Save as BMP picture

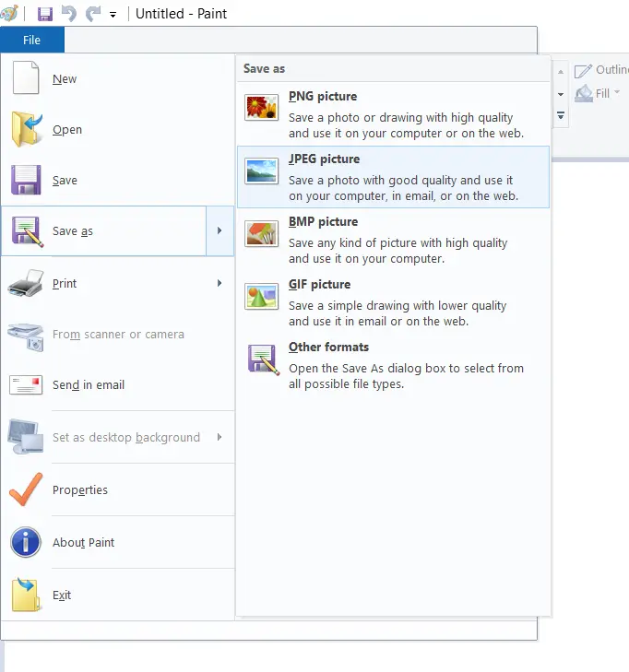393,240
